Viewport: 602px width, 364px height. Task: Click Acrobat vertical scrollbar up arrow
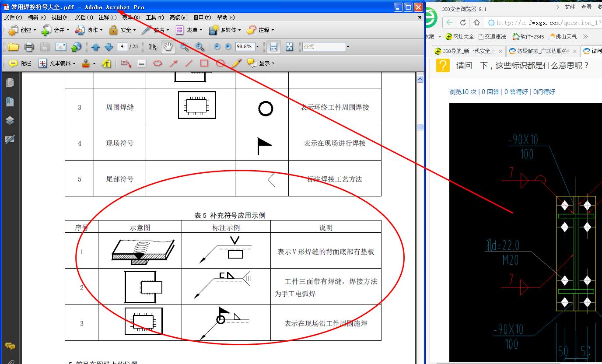(x=420, y=79)
